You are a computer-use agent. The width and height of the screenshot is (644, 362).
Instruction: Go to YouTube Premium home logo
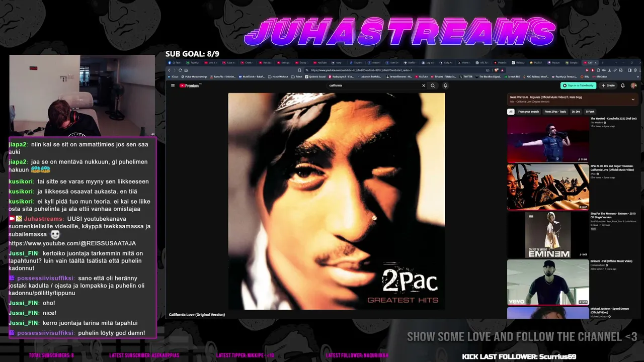(x=190, y=85)
